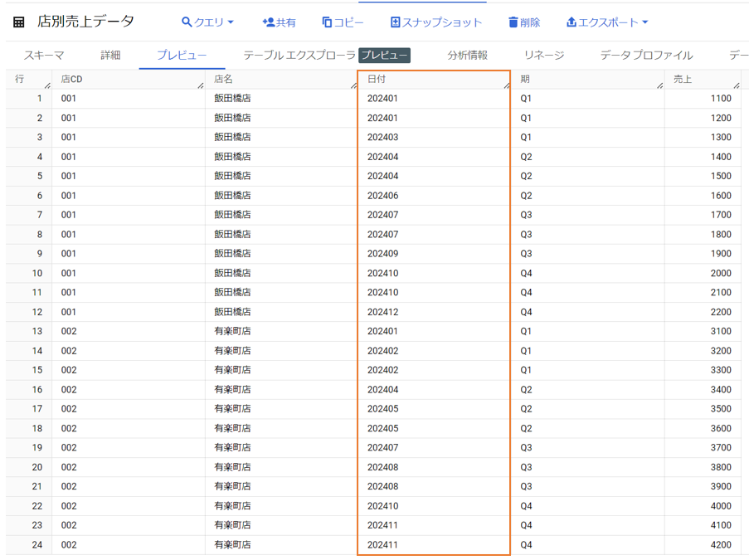Open the クエリ dropdown arrow

click(231, 22)
